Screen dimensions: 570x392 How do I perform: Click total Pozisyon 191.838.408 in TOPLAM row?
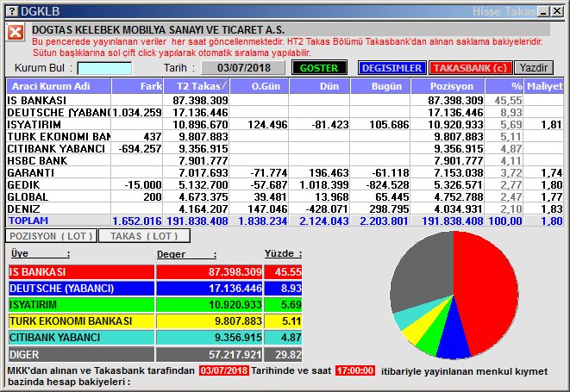click(x=453, y=221)
